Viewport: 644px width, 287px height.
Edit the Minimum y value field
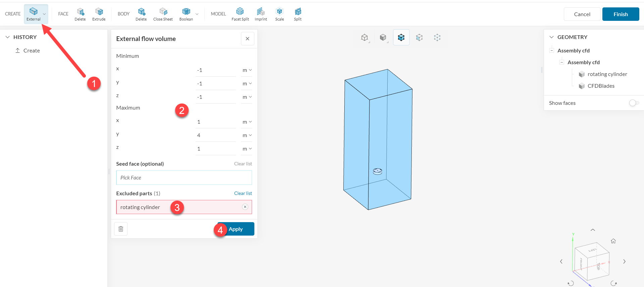[216, 83]
